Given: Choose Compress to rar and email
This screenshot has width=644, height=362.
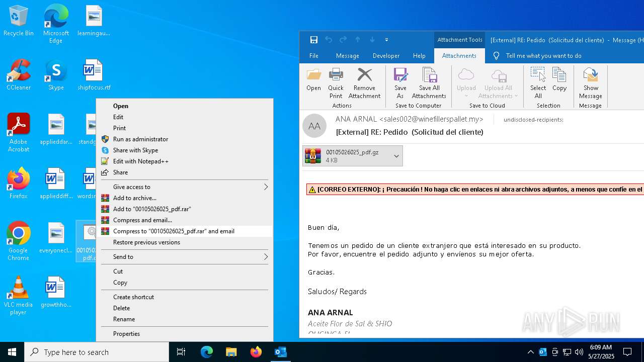Looking at the screenshot, I should 185,231.
